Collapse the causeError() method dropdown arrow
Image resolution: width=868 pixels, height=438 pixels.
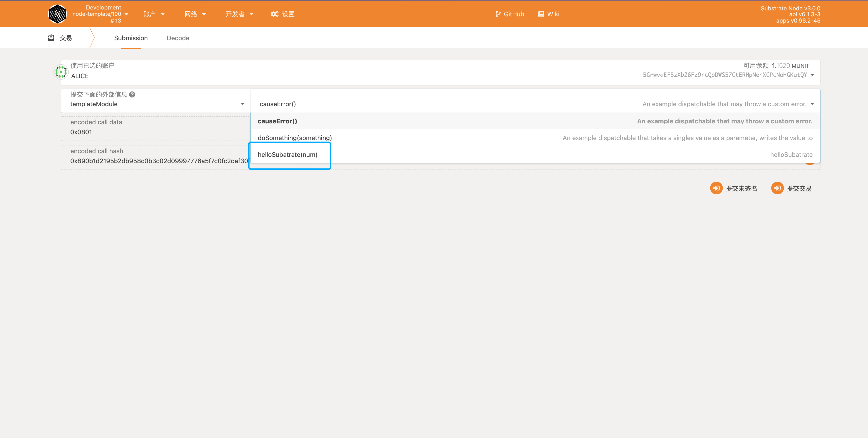pos(812,104)
